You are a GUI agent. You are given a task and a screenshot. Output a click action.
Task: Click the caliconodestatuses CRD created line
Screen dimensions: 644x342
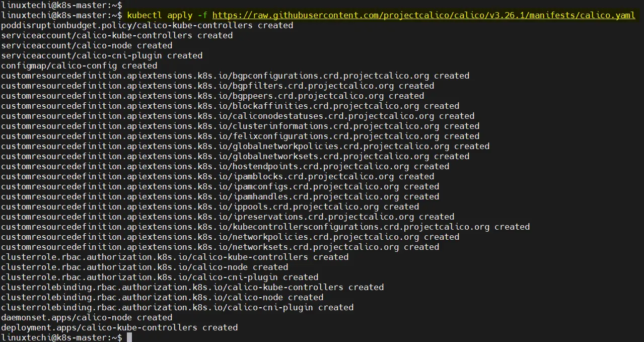click(x=238, y=116)
